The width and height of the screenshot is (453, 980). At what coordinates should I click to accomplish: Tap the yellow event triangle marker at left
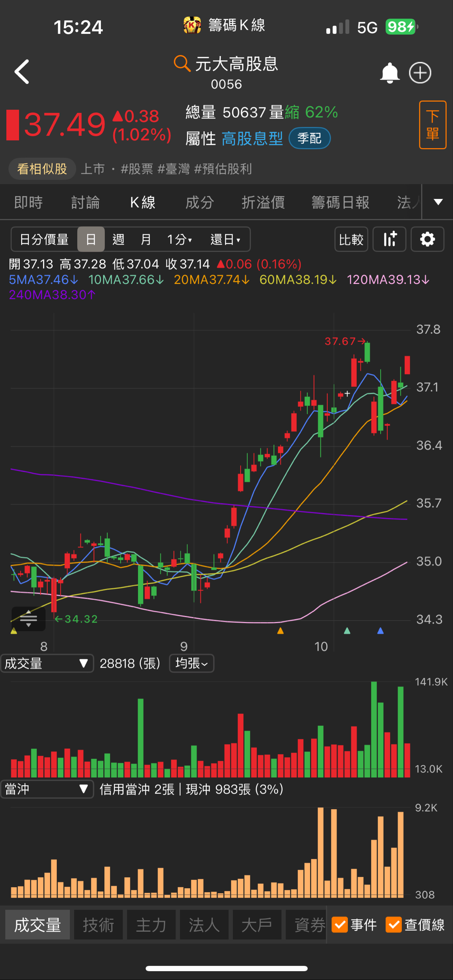click(x=14, y=631)
